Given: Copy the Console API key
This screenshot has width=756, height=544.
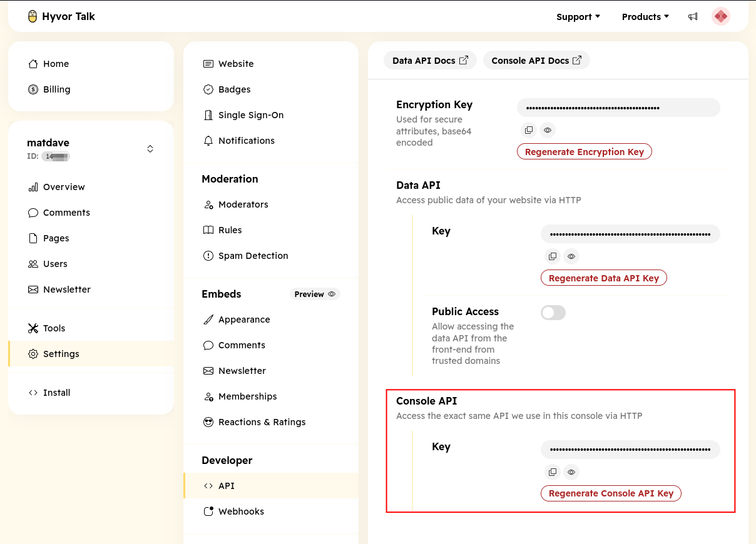Looking at the screenshot, I should tap(553, 472).
